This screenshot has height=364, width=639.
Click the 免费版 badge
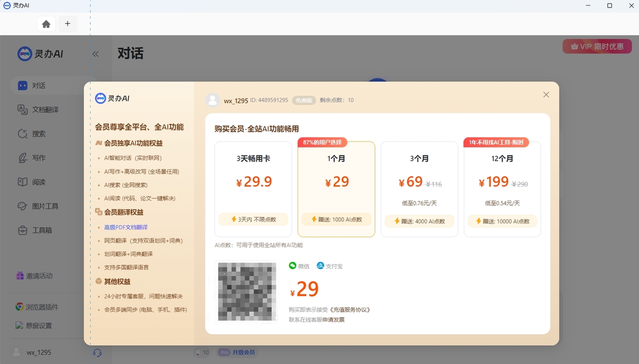pos(304,100)
